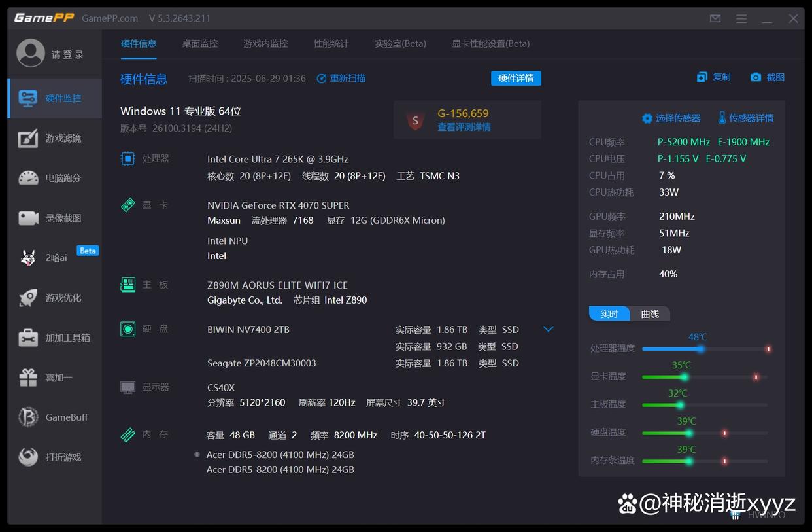Click the 选择传感器 link text

(678, 118)
